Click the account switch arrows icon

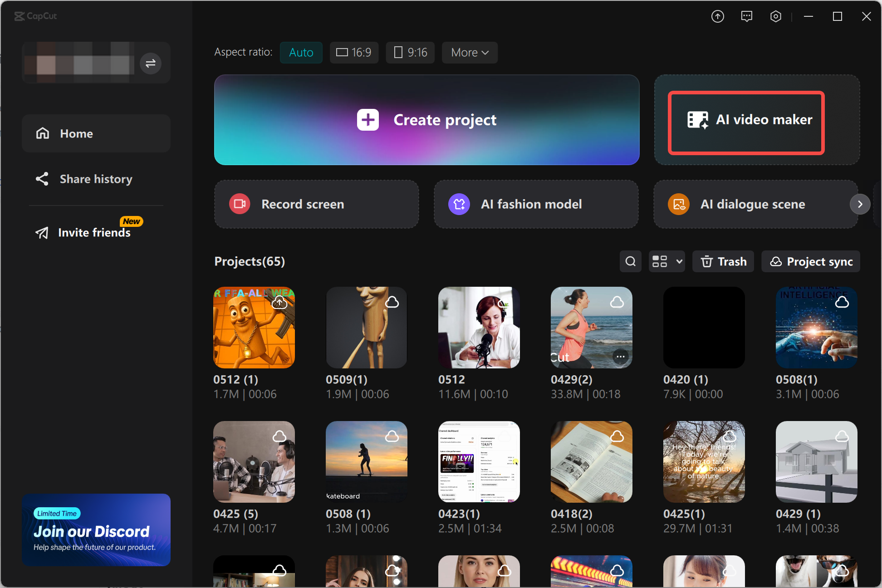pyautogui.click(x=151, y=63)
